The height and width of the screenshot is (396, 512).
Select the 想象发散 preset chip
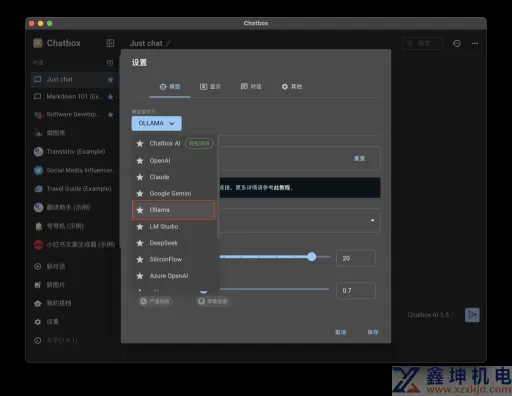point(213,301)
